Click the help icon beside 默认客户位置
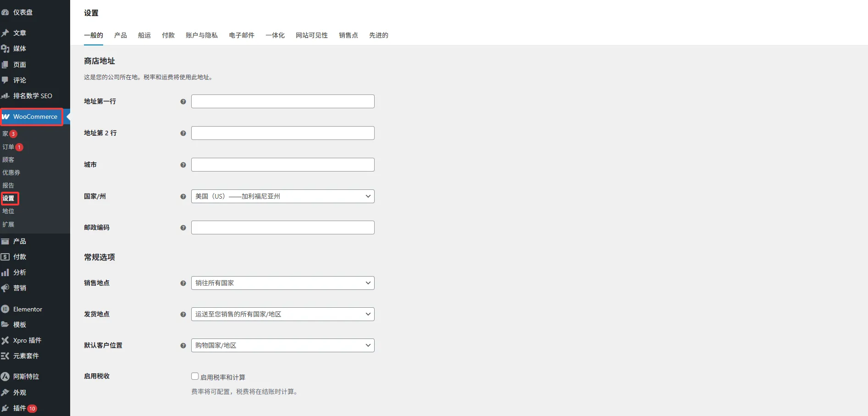 pos(183,346)
